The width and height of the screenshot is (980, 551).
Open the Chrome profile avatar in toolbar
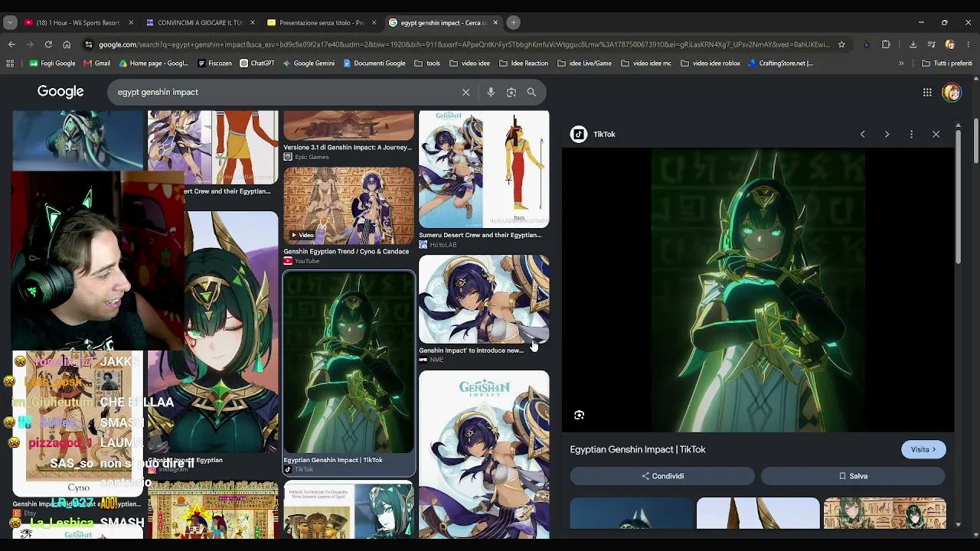(950, 44)
